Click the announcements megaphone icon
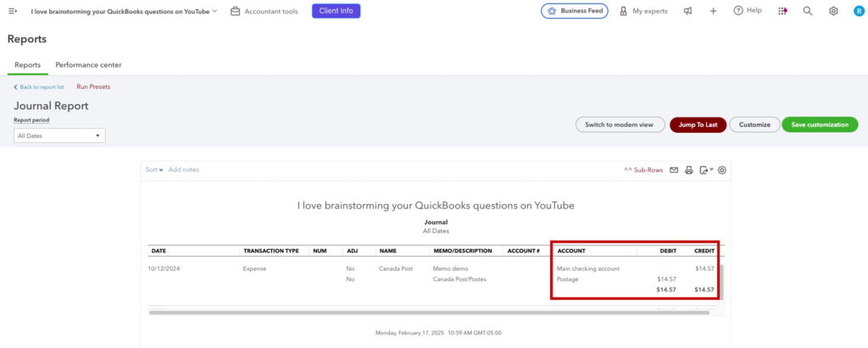Screen dimensions: 868x348 tap(687, 11)
